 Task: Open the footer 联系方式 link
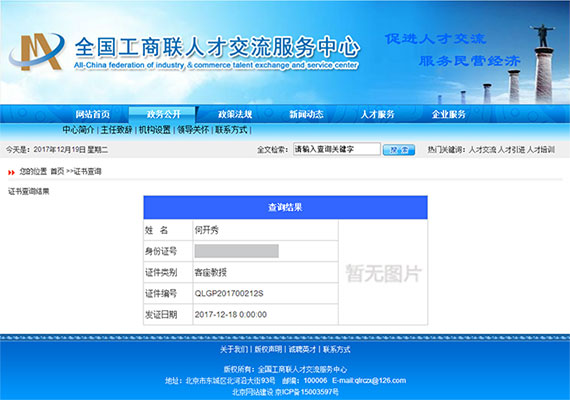click(x=337, y=349)
